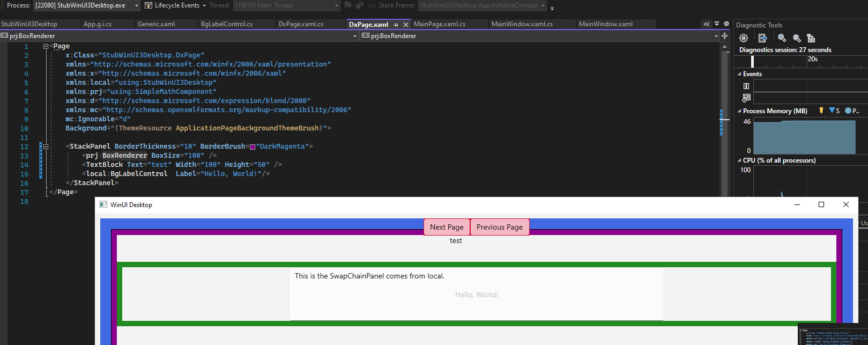Screen dimensions: 868x345
Task: Click the diagnostics timeline ruler at 20s
Action: click(x=812, y=60)
